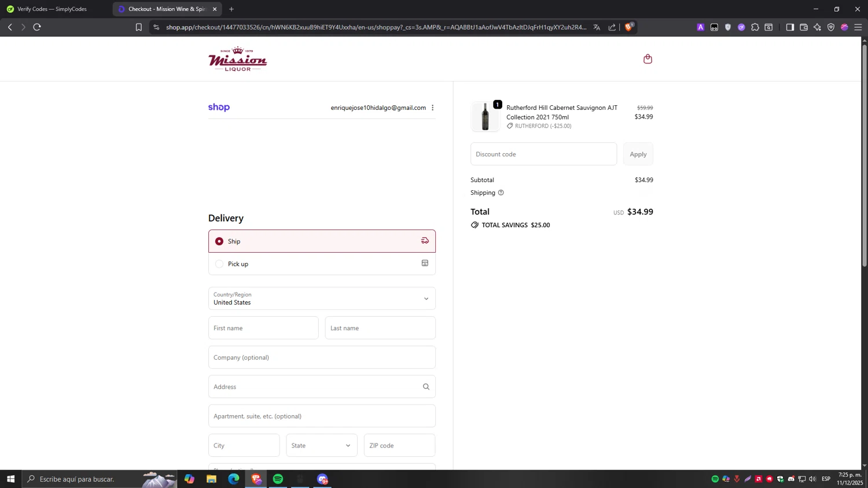This screenshot has width=868, height=488.
Task: Open File Explorer from the taskbar
Action: coord(212,479)
